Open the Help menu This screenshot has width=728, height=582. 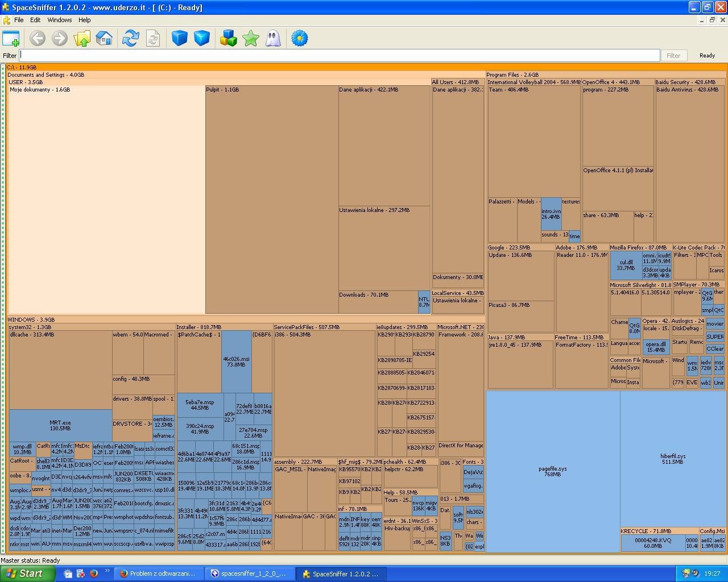(84, 20)
